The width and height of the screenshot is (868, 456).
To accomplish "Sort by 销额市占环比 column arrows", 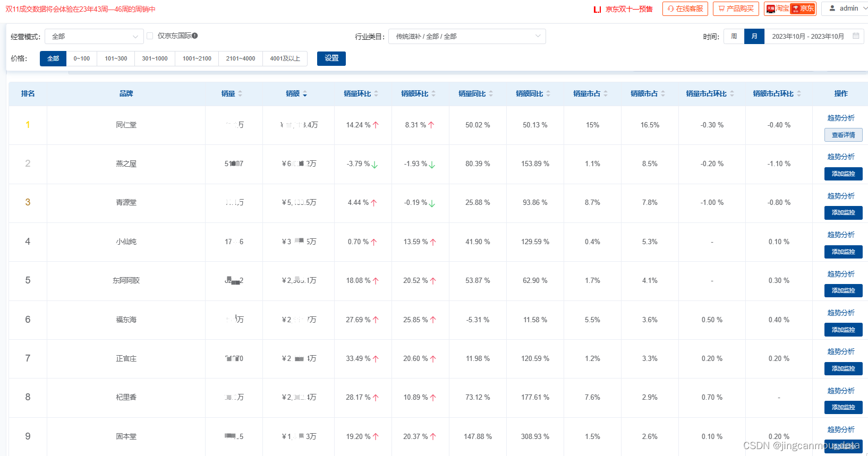I will pos(799,93).
